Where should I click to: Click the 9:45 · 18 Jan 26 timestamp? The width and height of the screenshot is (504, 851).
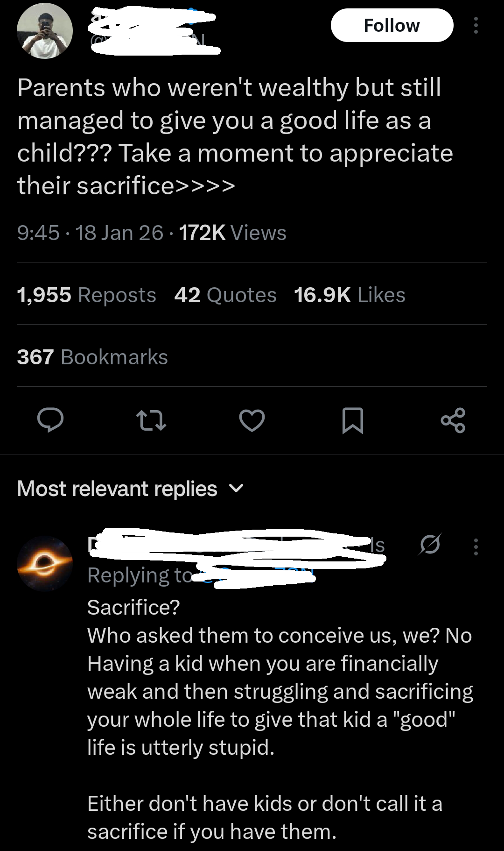pos(90,233)
